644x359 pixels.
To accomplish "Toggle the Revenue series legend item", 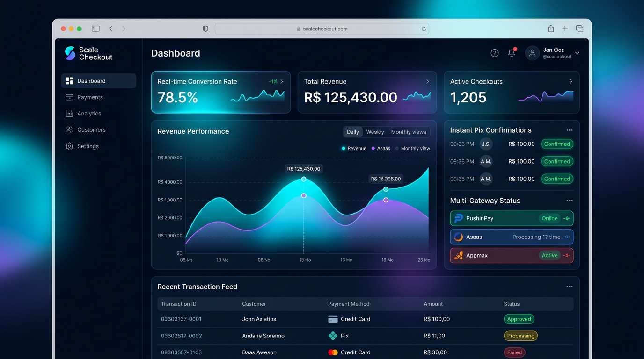I will point(354,149).
